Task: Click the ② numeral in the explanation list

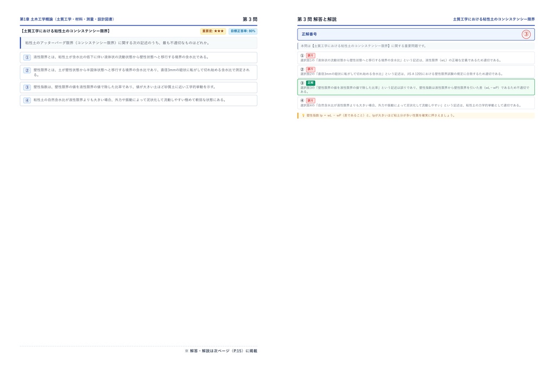Action: (x=302, y=69)
